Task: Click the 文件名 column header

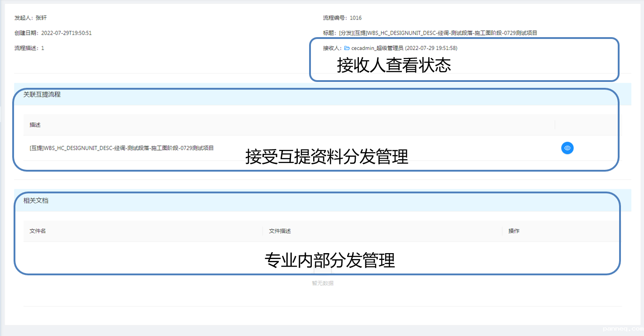Action: click(x=38, y=231)
